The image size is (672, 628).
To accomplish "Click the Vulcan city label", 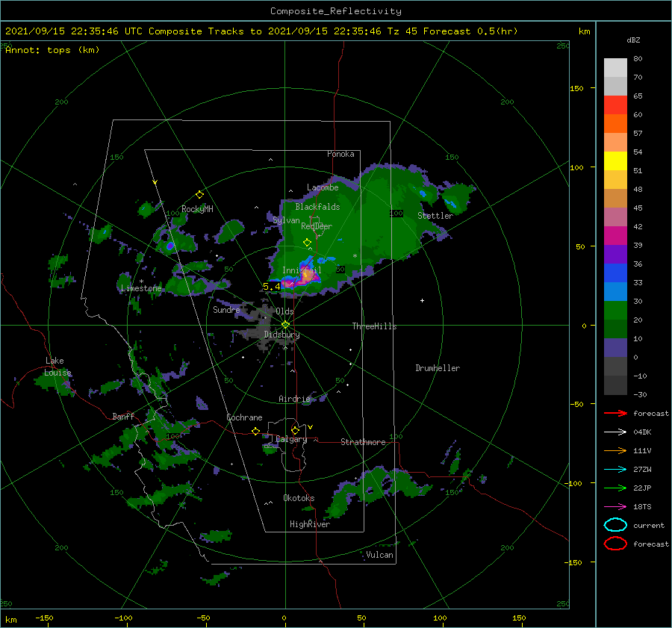I will coord(379,555).
